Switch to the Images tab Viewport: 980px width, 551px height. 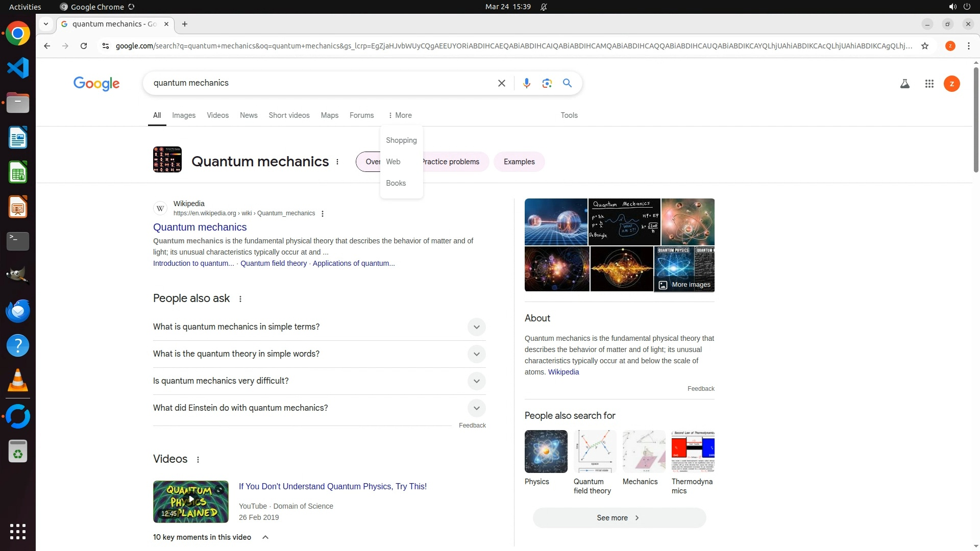click(x=184, y=115)
